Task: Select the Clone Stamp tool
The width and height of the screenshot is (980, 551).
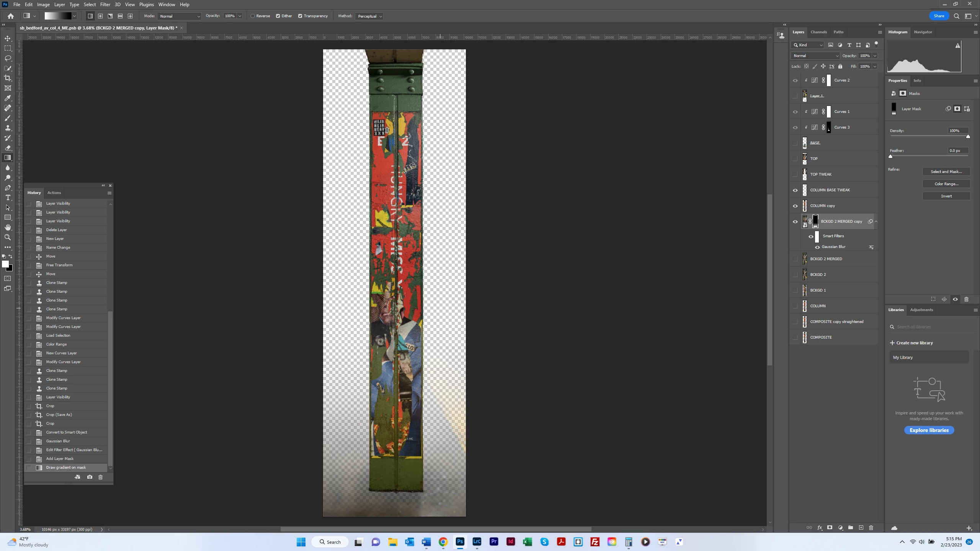Action: [8, 128]
